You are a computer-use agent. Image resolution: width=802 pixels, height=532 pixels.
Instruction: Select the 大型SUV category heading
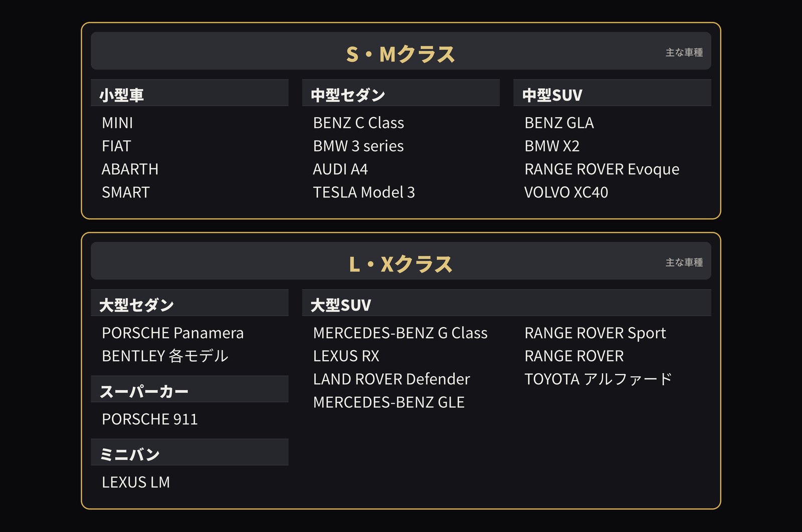point(341,305)
